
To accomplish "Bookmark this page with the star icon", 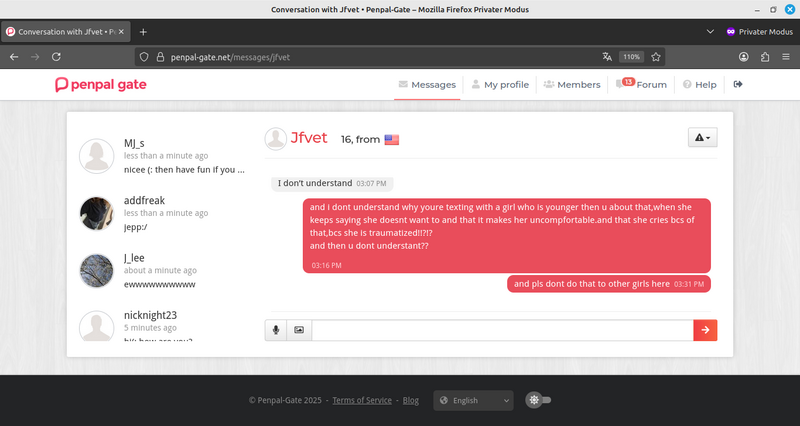I will [656, 57].
